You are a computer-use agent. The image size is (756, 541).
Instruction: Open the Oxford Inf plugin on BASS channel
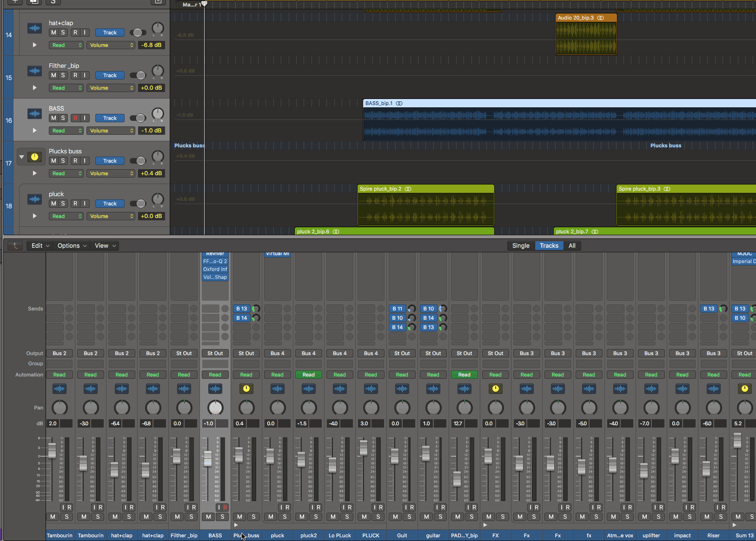pyautogui.click(x=215, y=269)
